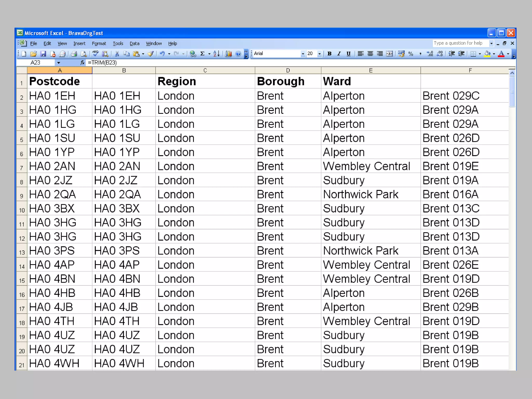
Task: Open the Arial font name dropdown
Action: coord(303,54)
